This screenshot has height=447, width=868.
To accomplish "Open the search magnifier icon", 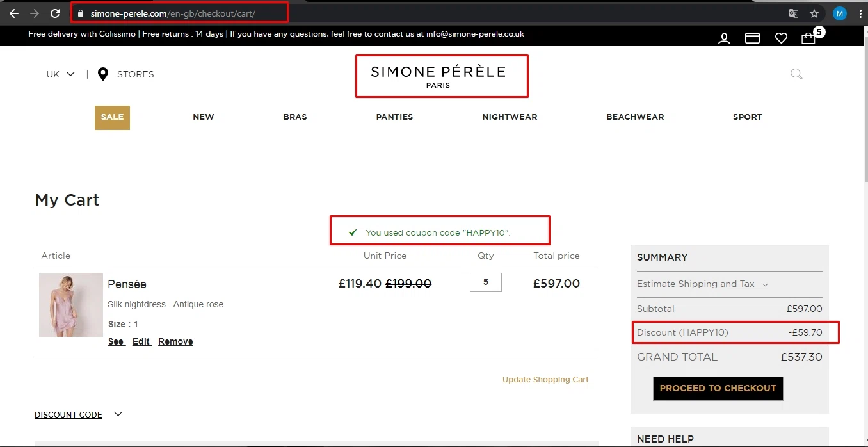I will 796,74.
